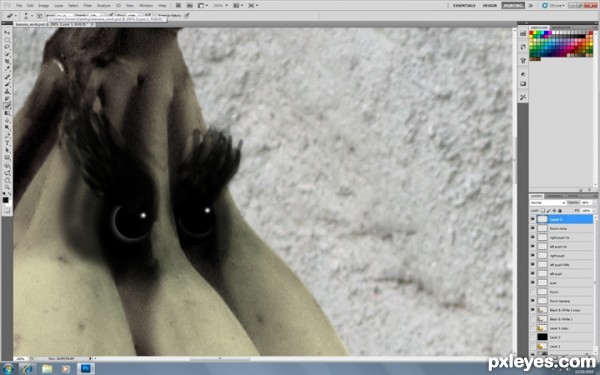The height and width of the screenshot is (375, 600).
Task: Open the File menu
Action: (x=19, y=5)
